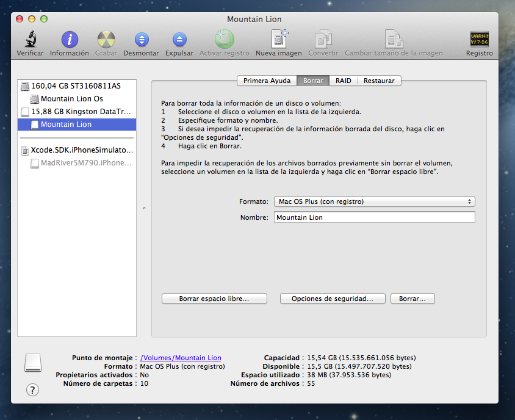515x420 pixels.
Task: Click Cambiar tamaño de la imagen icon
Action: click(394, 39)
